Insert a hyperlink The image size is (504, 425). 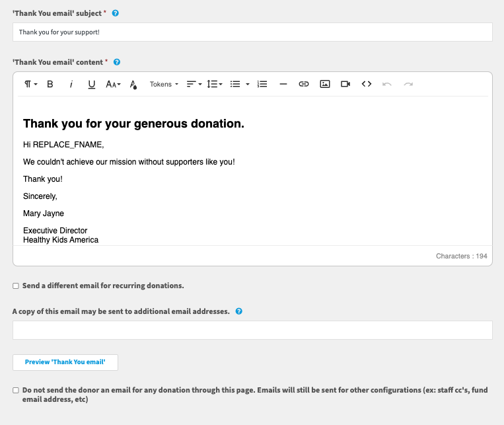click(x=304, y=85)
